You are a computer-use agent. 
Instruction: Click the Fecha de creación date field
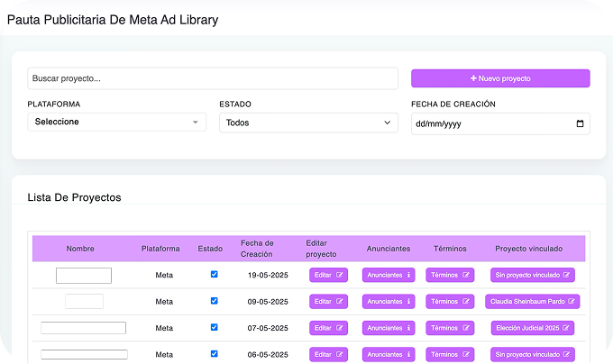tap(500, 123)
